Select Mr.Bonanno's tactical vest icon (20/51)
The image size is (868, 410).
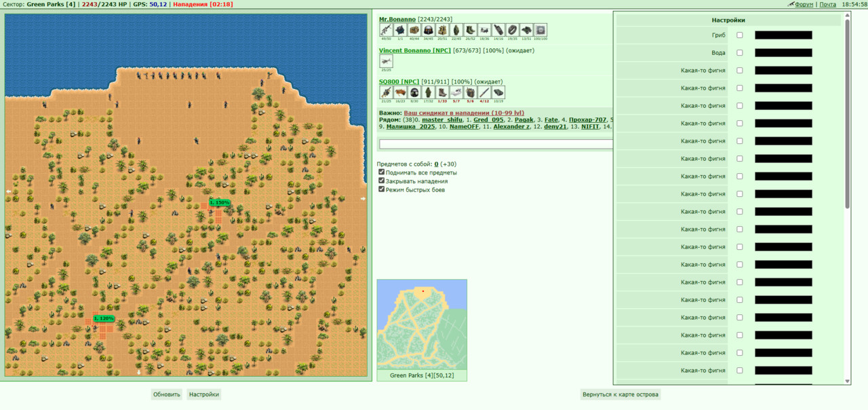442,30
